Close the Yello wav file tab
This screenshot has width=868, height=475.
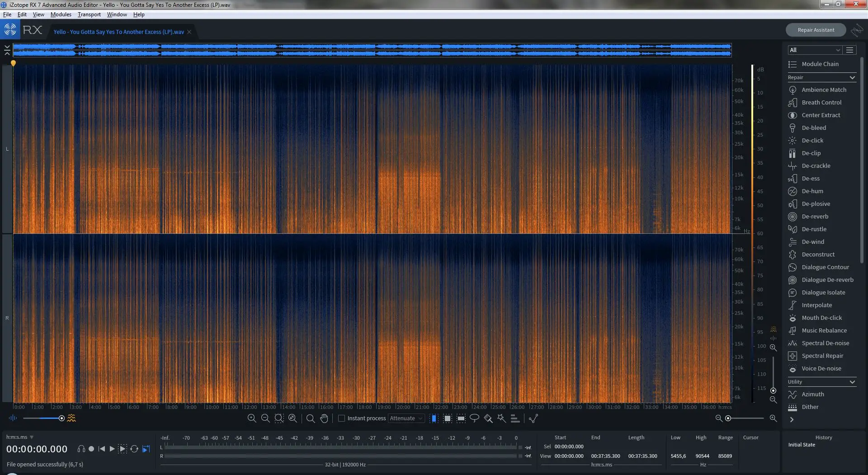coord(189,32)
